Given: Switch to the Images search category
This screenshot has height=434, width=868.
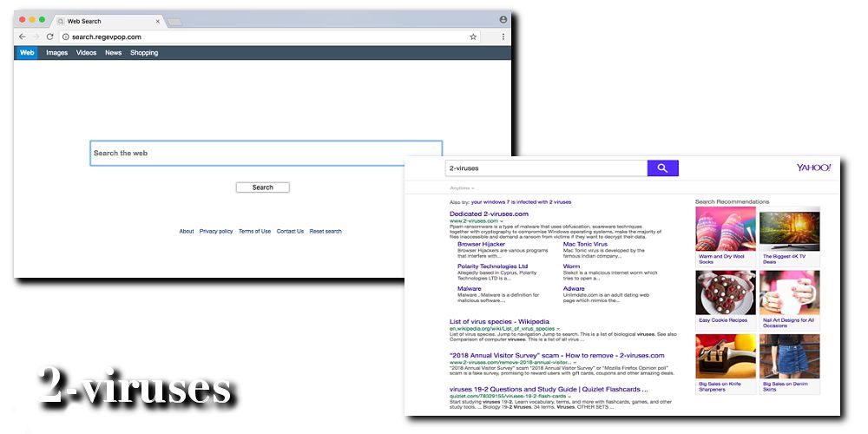Looking at the screenshot, I should click(x=57, y=53).
